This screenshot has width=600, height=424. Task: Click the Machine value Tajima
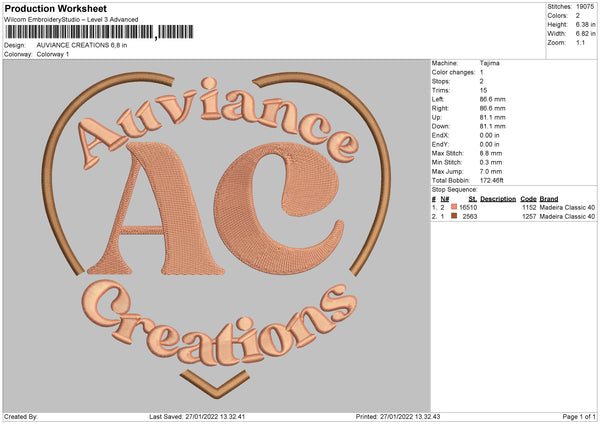click(490, 63)
